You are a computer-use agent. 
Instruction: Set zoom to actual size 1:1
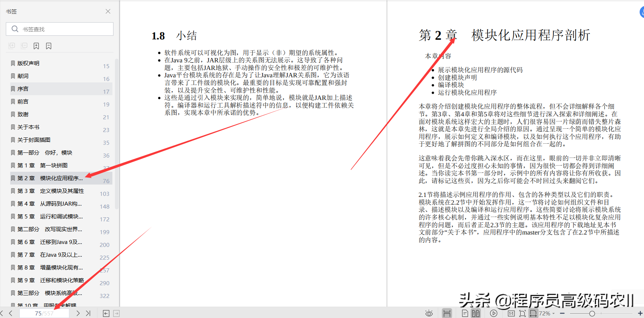click(511, 313)
